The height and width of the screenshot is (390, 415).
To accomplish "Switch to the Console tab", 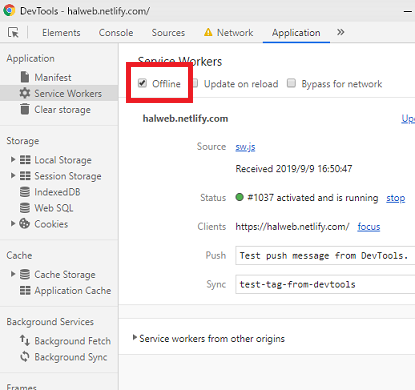I will coord(116,33).
